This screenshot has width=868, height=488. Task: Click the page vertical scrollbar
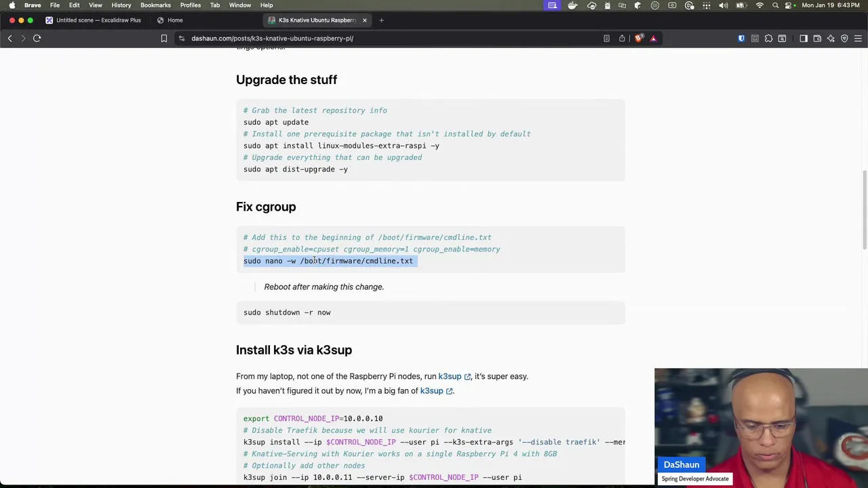click(x=865, y=210)
